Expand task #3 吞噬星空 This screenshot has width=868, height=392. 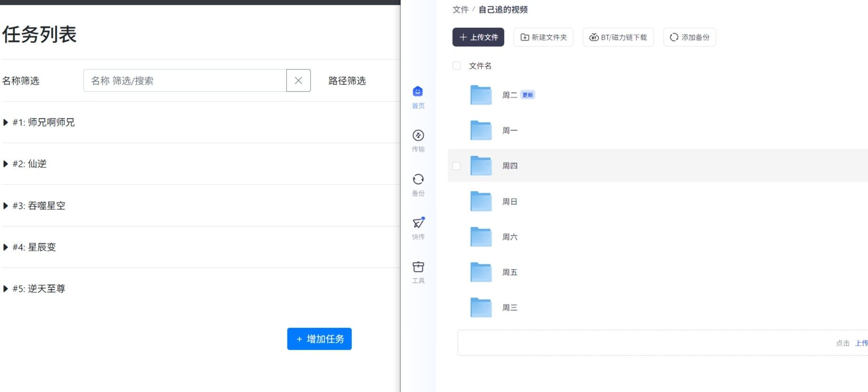6,206
